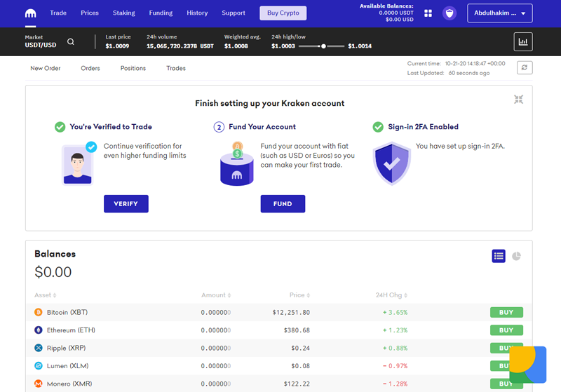This screenshot has height=392, width=561.
Task: Open the Funding menu
Action: pyautogui.click(x=161, y=13)
